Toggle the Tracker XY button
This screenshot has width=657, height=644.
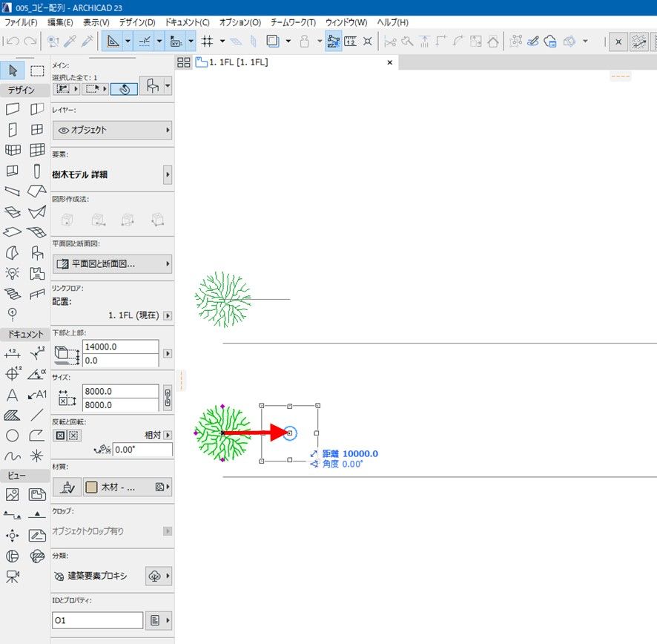[176, 41]
